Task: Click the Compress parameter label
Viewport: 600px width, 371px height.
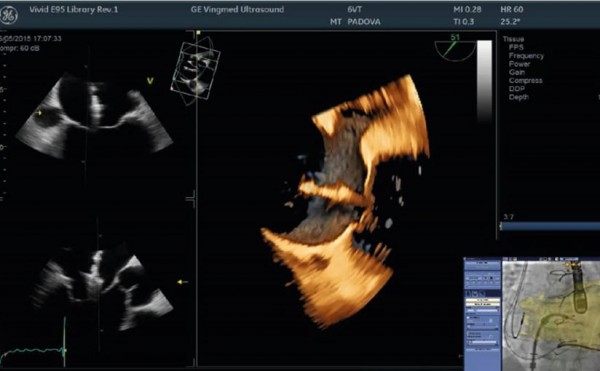Action: (x=525, y=80)
